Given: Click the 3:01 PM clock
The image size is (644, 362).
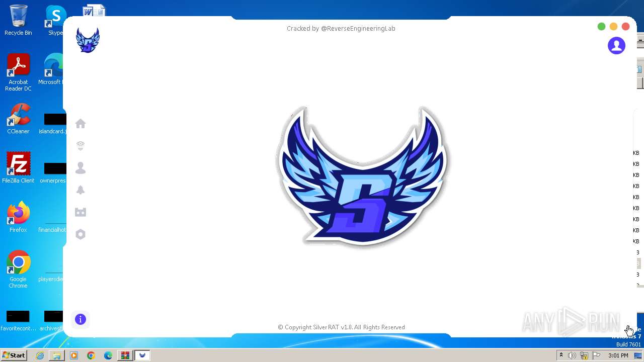Looking at the screenshot, I should pos(618,355).
